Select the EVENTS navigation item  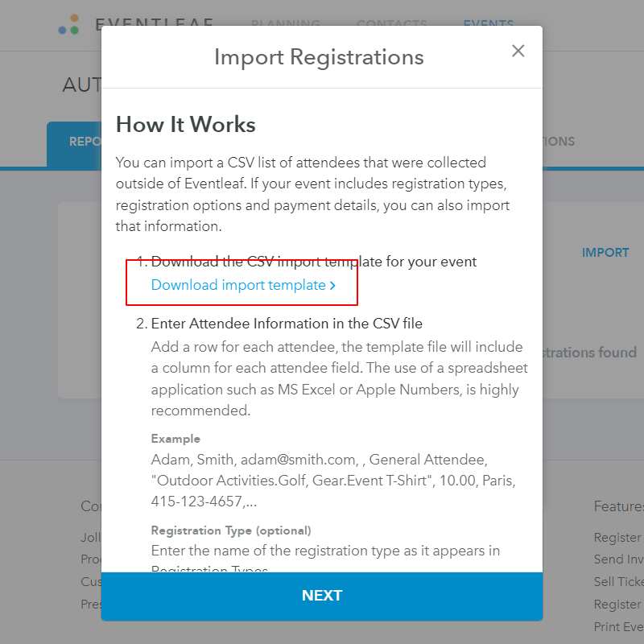(488, 24)
